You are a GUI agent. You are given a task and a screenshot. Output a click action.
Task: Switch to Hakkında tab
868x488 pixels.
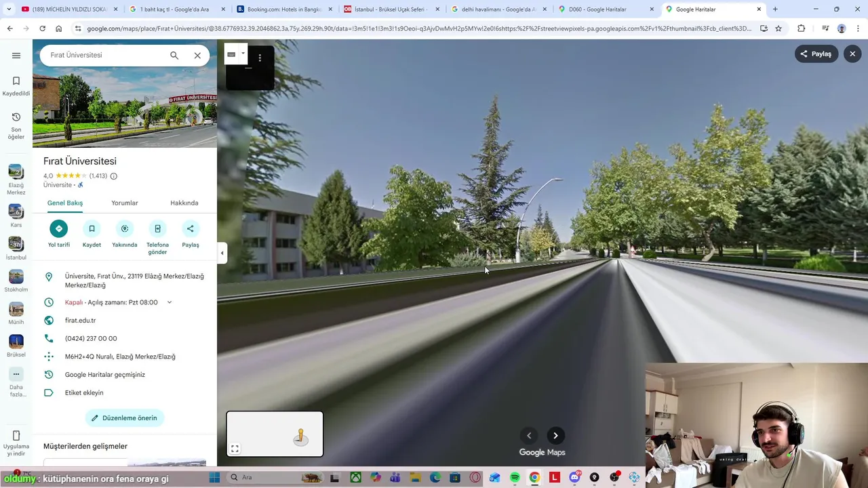pos(184,203)
